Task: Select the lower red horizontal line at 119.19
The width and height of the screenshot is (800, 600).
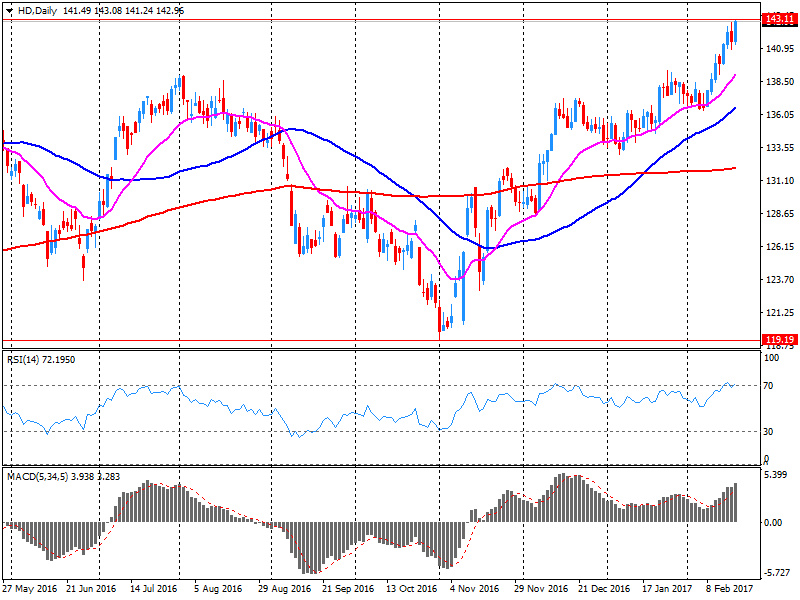Action: point(382,340)
